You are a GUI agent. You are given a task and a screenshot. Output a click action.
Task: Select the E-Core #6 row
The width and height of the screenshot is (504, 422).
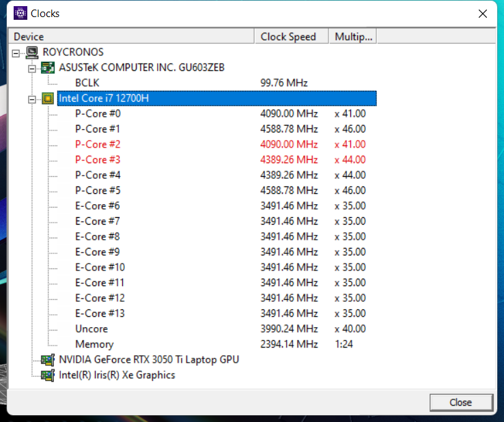coord(98,206)
